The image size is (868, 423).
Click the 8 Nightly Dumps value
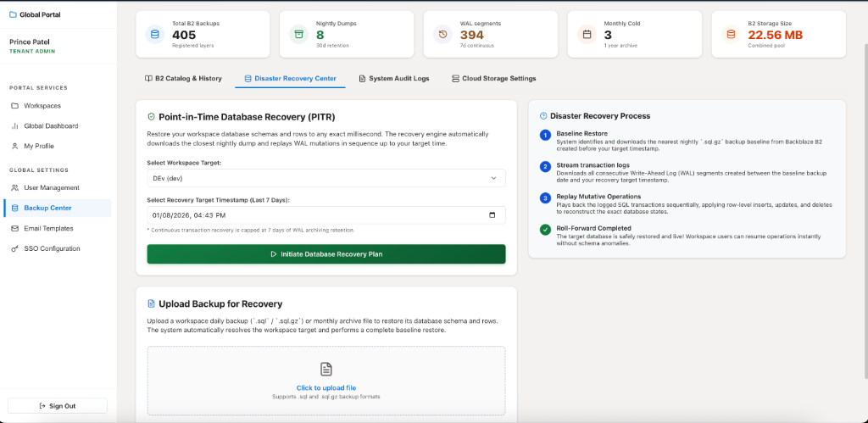(x=320, y=35)
